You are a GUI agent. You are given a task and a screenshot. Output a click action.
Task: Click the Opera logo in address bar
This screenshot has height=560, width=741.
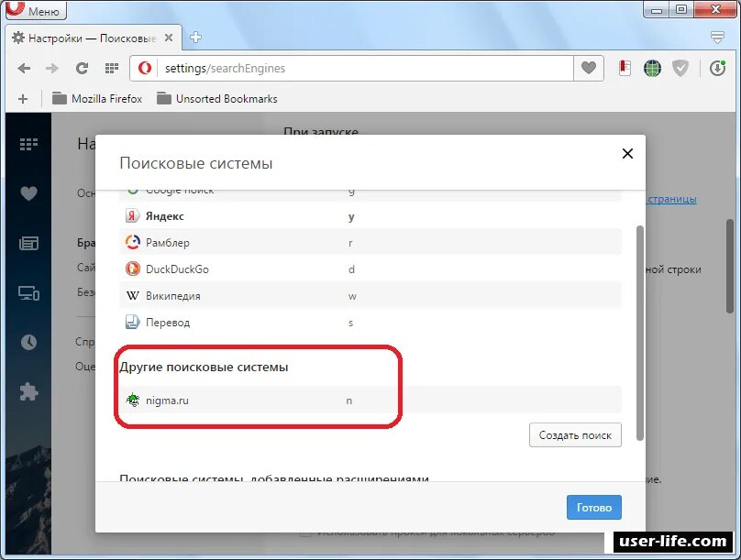click(x=145, y=69)
